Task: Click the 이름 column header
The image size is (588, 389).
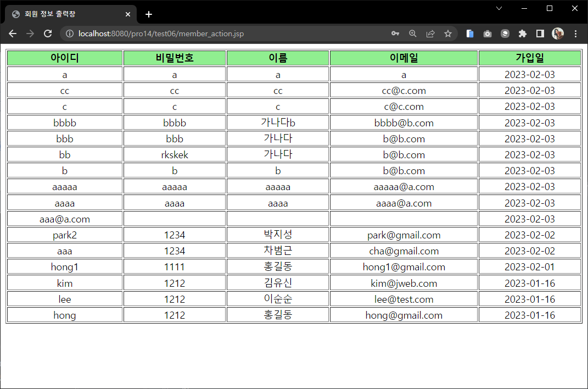Action: (x=278, y=58)
